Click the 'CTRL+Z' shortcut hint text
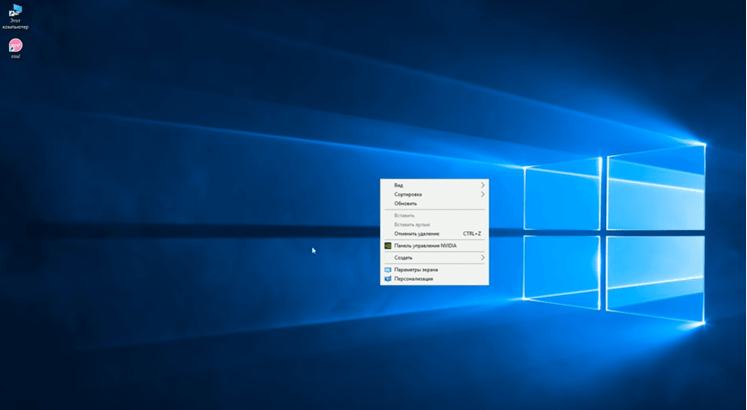747x410 pixels. coord(472,233)
